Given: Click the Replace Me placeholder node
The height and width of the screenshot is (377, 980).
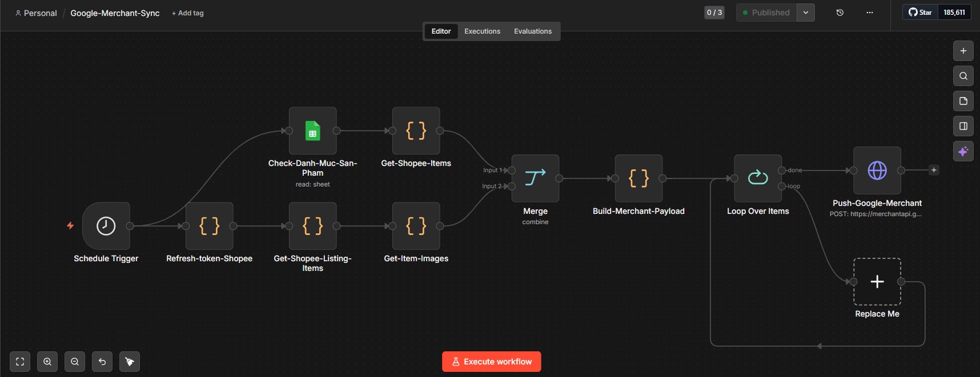Looking at the screenshot, I should (877, 282).
